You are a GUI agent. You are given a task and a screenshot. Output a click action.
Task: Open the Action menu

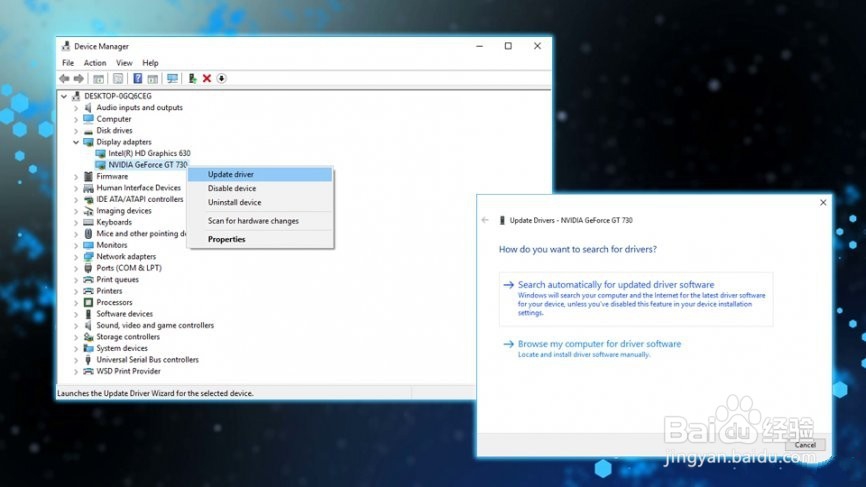point(95,63)
